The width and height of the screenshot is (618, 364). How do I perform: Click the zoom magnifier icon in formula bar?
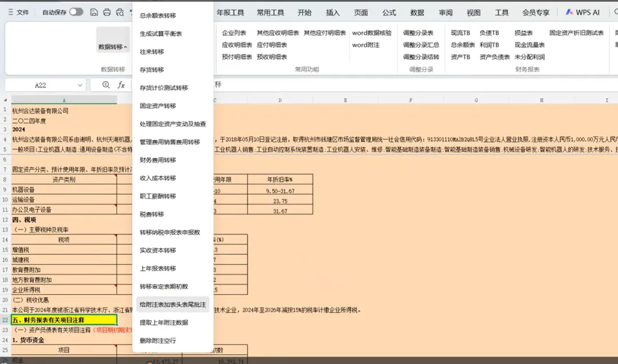[x=106, y=85]
